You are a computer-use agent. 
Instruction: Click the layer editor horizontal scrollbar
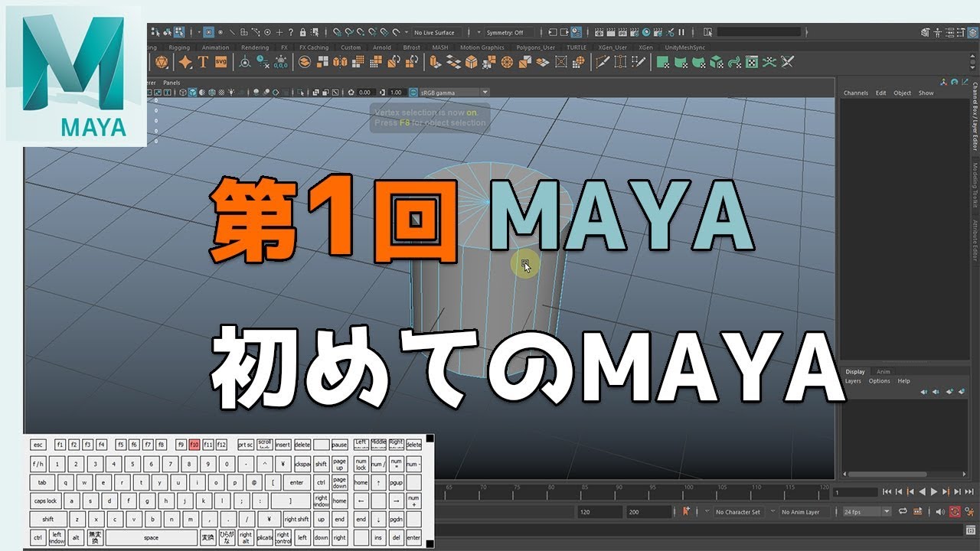point(888,474)
